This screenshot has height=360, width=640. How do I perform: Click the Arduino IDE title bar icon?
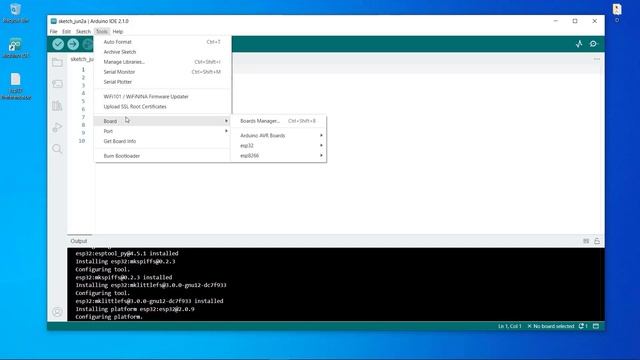coord(53,21)
